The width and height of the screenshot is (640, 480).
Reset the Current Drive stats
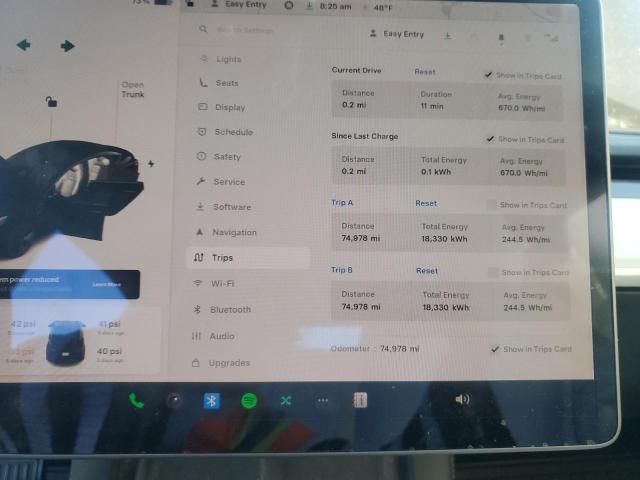click(x=425, y=72)
